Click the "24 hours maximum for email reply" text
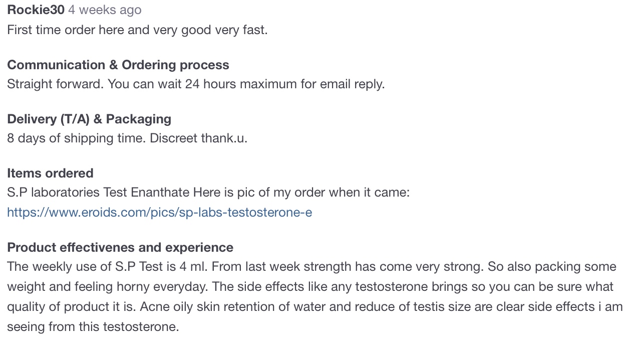This screenshot has height=338, width=644. (x=284, y=84)
